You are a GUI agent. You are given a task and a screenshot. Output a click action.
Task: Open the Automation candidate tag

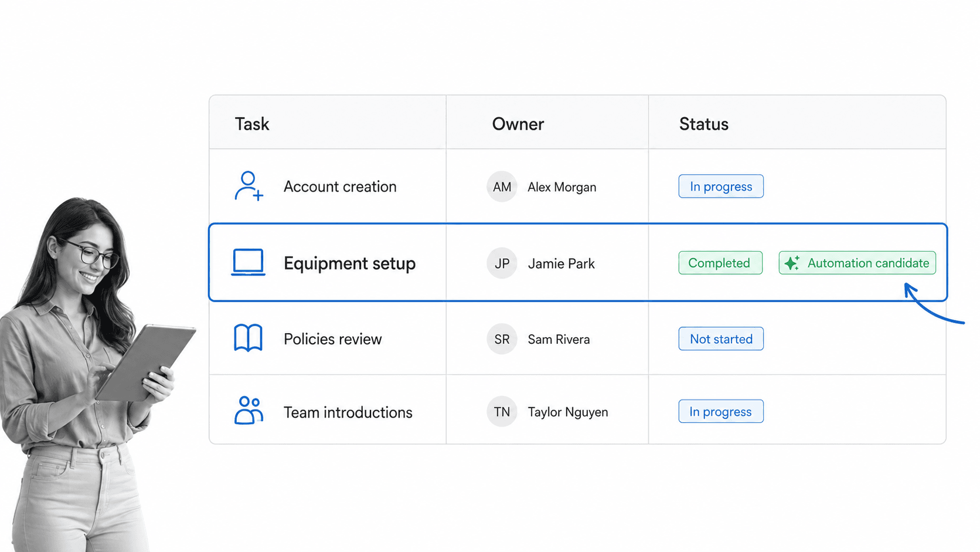tap(857, 263)
